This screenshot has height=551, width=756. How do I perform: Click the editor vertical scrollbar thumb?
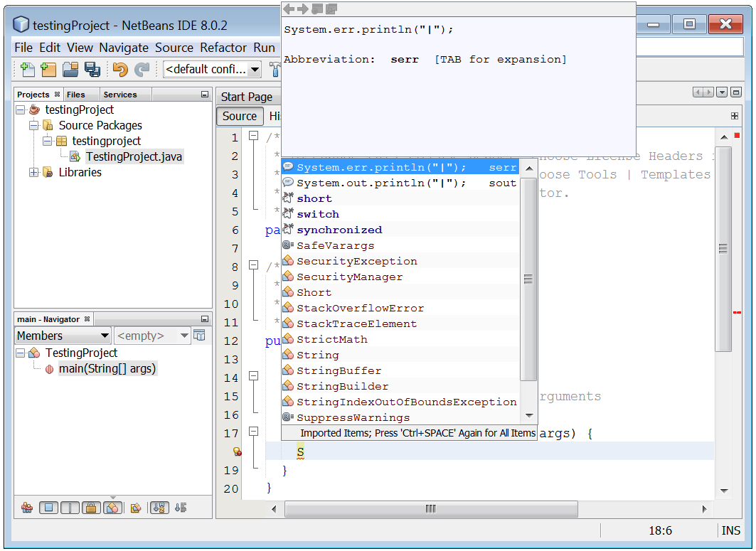click(x=723, y=250)
